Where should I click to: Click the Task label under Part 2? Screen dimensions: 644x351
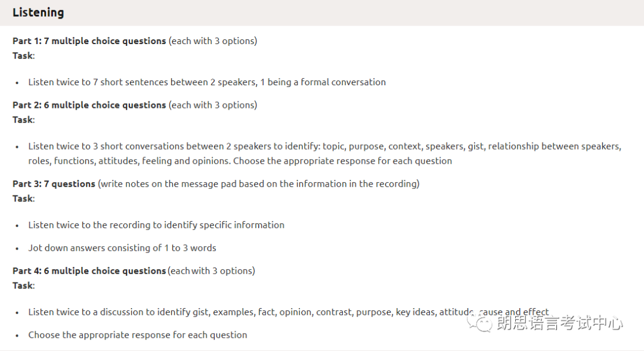point(23,120)
